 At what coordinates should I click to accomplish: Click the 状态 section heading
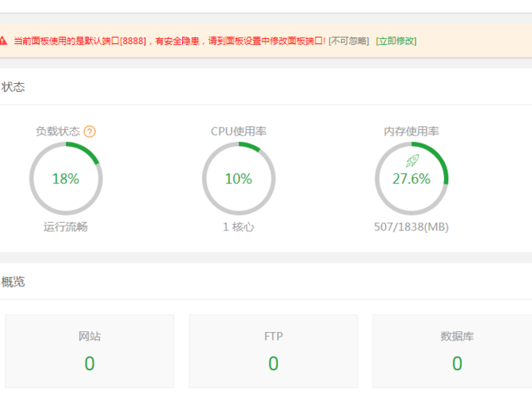pos(13,87)
